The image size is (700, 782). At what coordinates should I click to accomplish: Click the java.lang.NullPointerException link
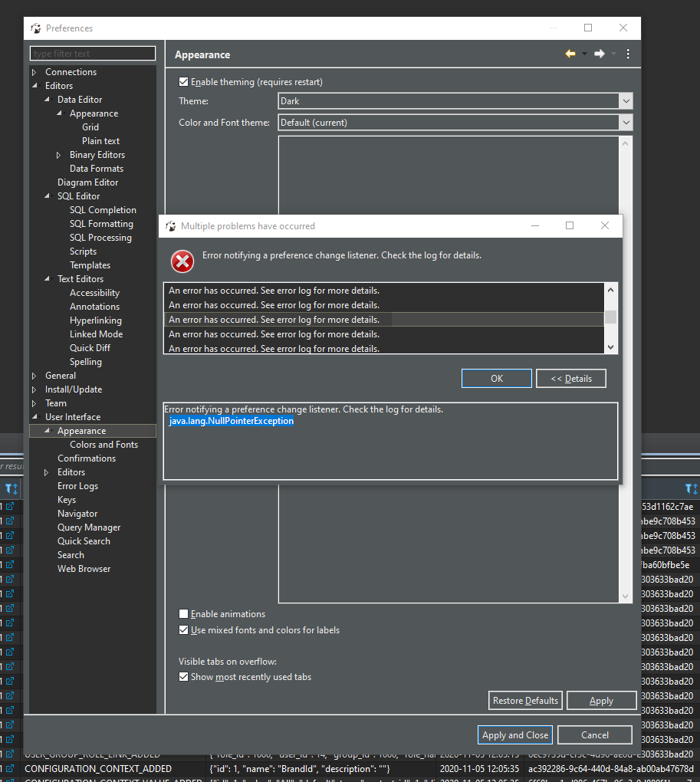231,420
